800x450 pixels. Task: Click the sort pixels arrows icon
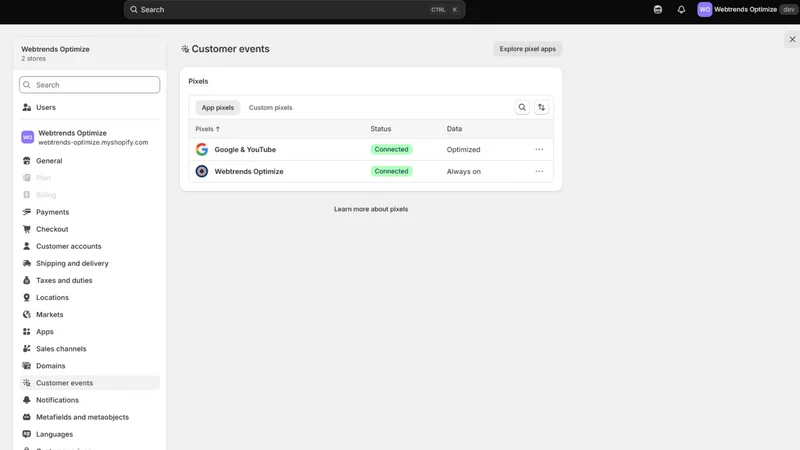(x=541, y=107)
